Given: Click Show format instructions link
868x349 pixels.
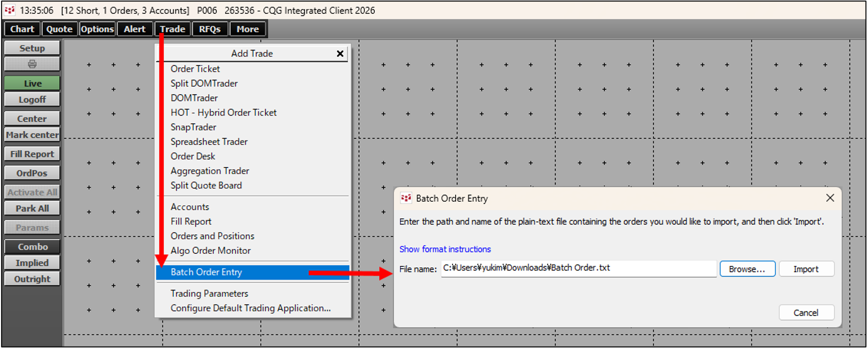Looking at the screenshot, I should 445,249.
